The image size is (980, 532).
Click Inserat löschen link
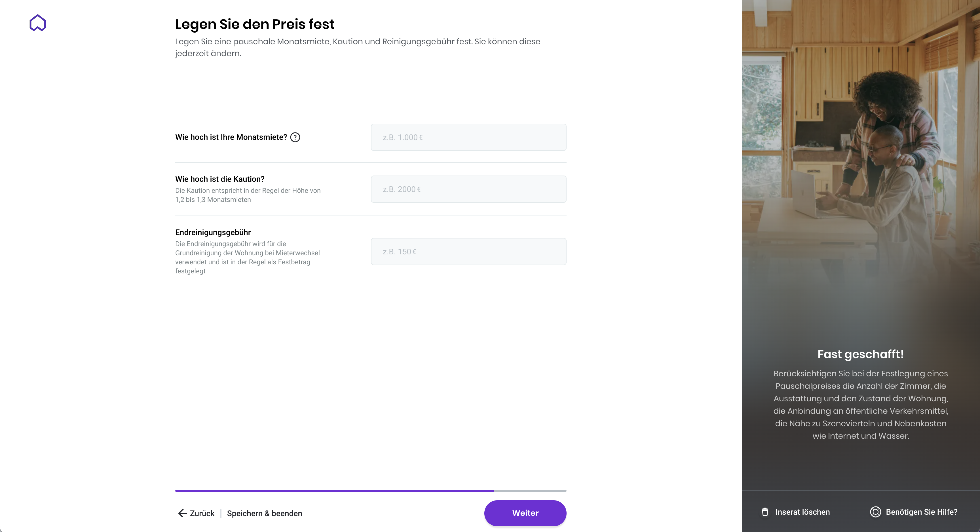click(802, 512)
